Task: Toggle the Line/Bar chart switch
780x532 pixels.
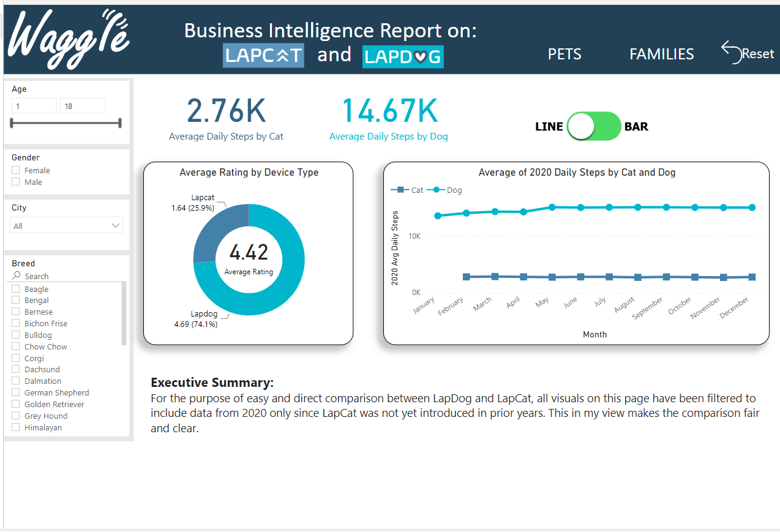Action: click(593, 126)
